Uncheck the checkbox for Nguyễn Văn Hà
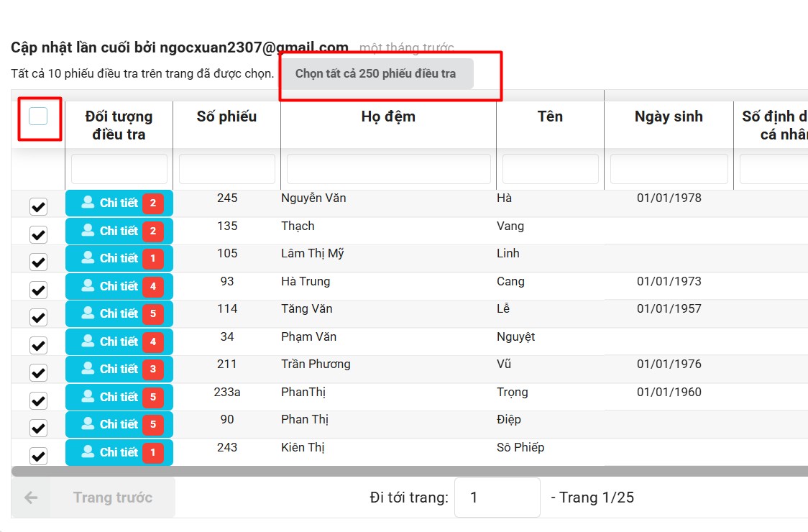This screenshot has width=808, height=532. [38, 207]
